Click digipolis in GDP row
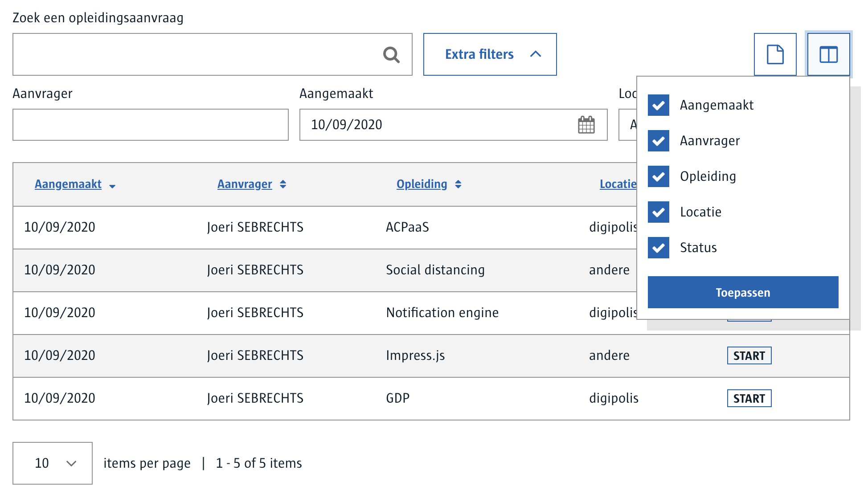The width and height of the screenshot is (868, 498). tap(614, 398)
